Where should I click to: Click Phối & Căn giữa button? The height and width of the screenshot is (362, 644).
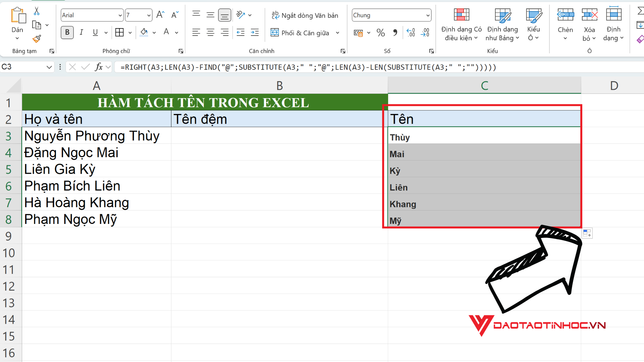point(301,33)
